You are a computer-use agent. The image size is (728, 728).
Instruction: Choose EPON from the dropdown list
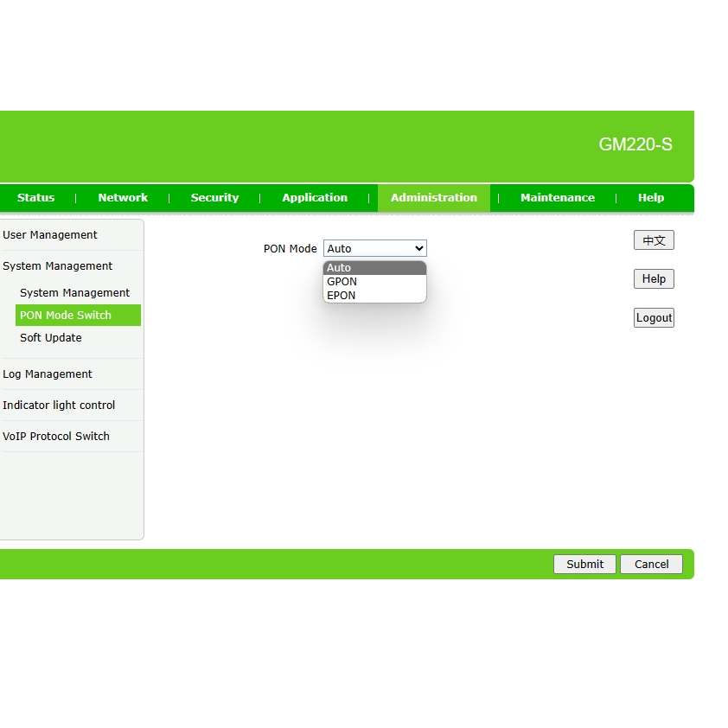point(342,296)
